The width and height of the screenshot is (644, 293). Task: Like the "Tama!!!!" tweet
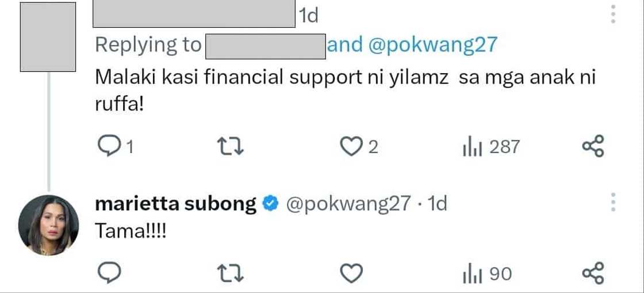tap(351, 274)
